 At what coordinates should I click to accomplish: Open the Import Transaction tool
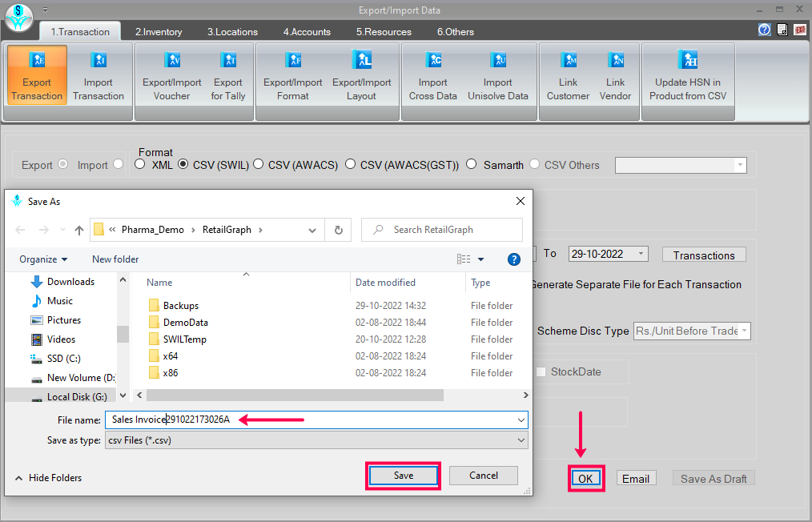pyautogui.click(x=98, y=75)
